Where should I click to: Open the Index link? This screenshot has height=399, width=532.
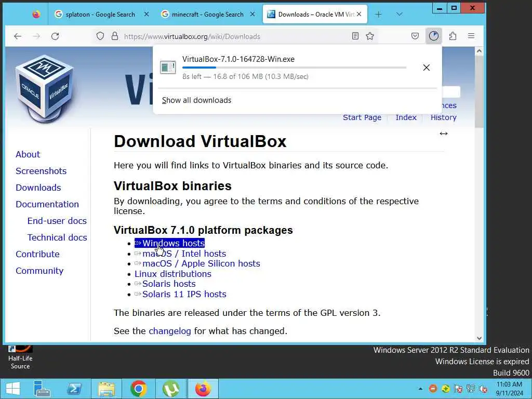406,117
